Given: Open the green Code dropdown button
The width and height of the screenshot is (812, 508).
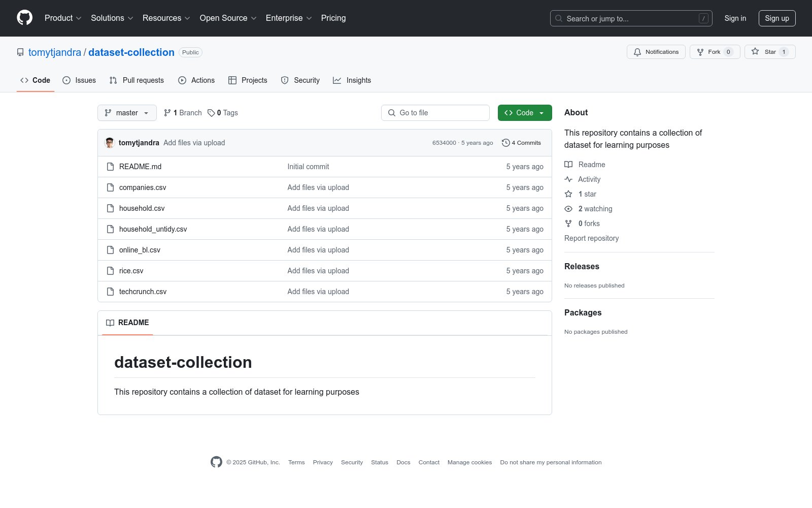Looking at the screenshot, I should click(525, 113).
